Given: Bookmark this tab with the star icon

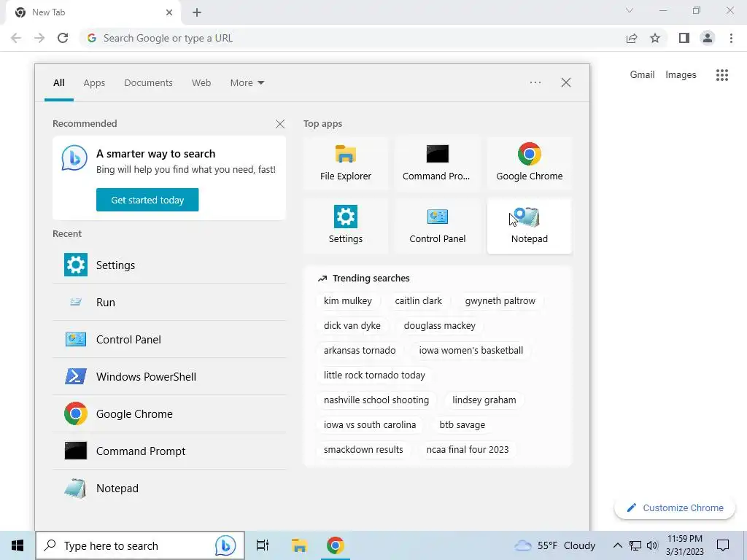Looking at the screenshot, I should 655,38.
